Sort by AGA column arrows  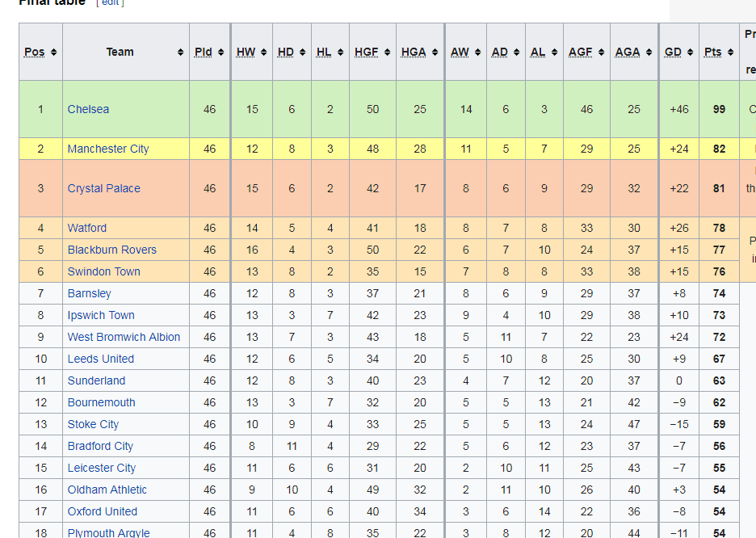649,52
